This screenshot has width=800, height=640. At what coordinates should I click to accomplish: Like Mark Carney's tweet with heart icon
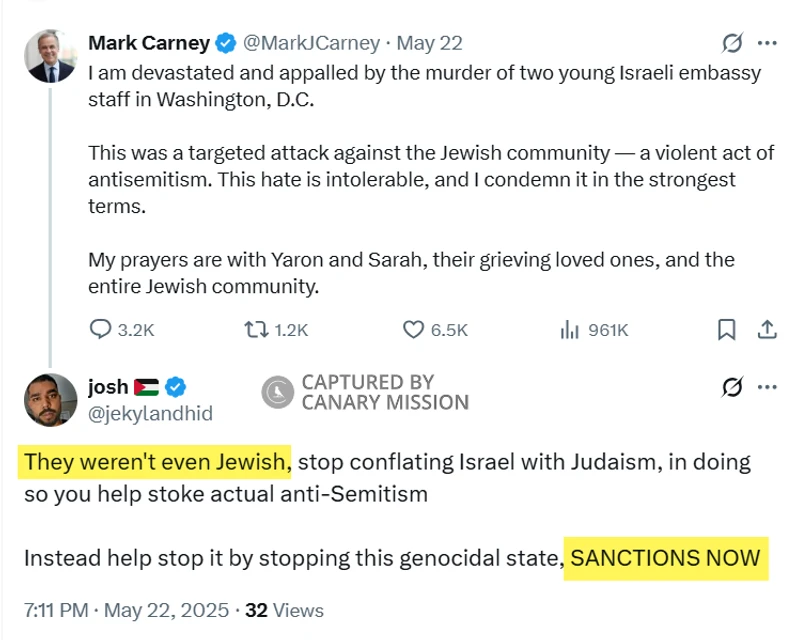pos(413,329)
